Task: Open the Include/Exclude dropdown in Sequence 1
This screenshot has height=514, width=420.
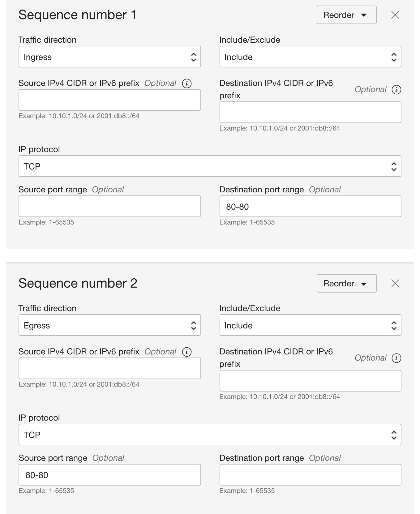Action: (310, 57)
